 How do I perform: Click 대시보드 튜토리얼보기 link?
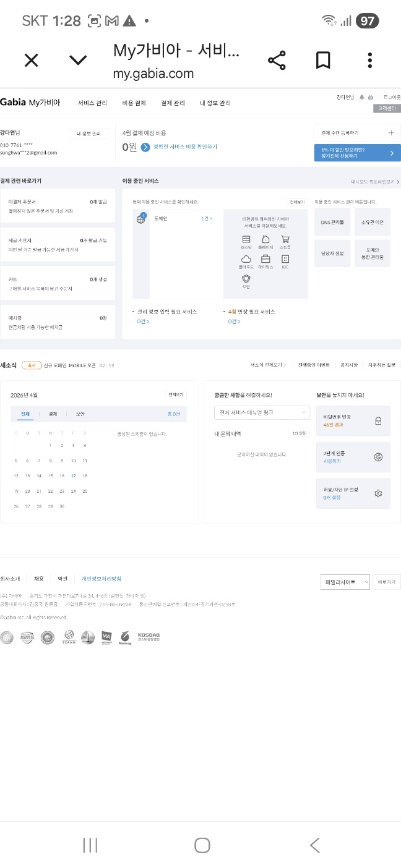(375, 182)
